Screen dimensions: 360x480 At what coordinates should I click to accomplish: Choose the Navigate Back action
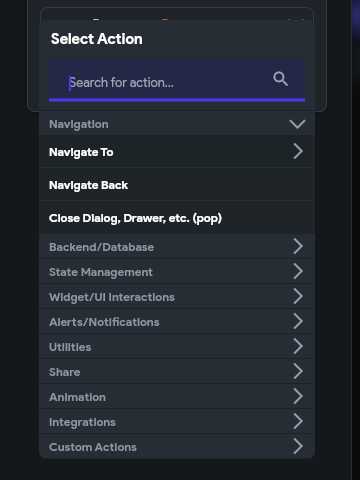click(x=177, y=185)
